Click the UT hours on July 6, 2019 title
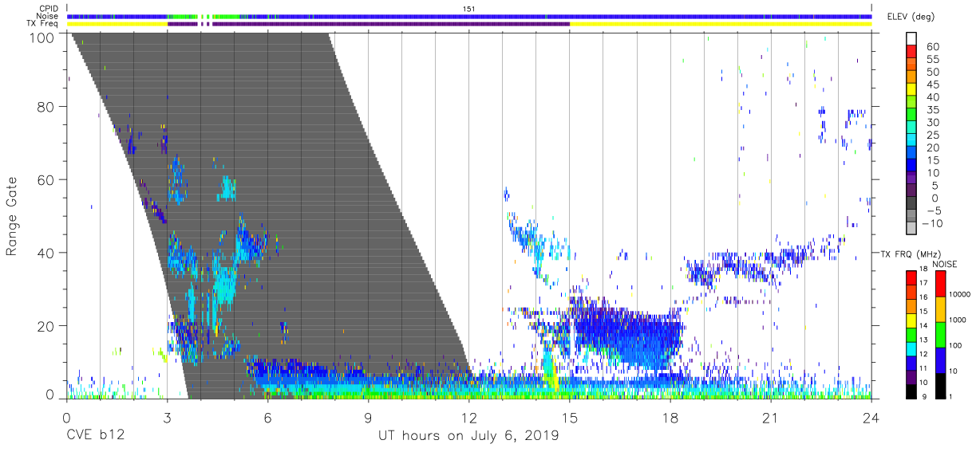The height and width of the screenshot is (452, 980). pyautogui.click(x=468, y=435)
